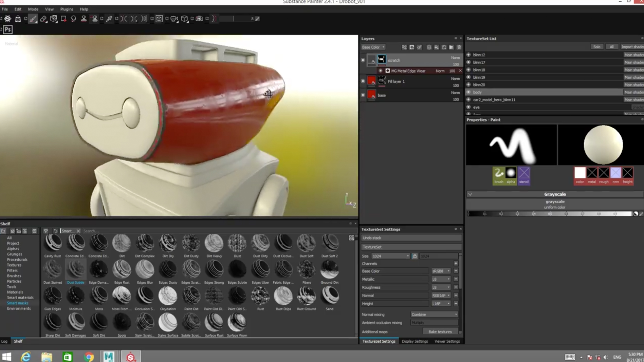Toggle visibility of the base layer
Viewport: 644px width, 362px height.
[x=363, y=95]
